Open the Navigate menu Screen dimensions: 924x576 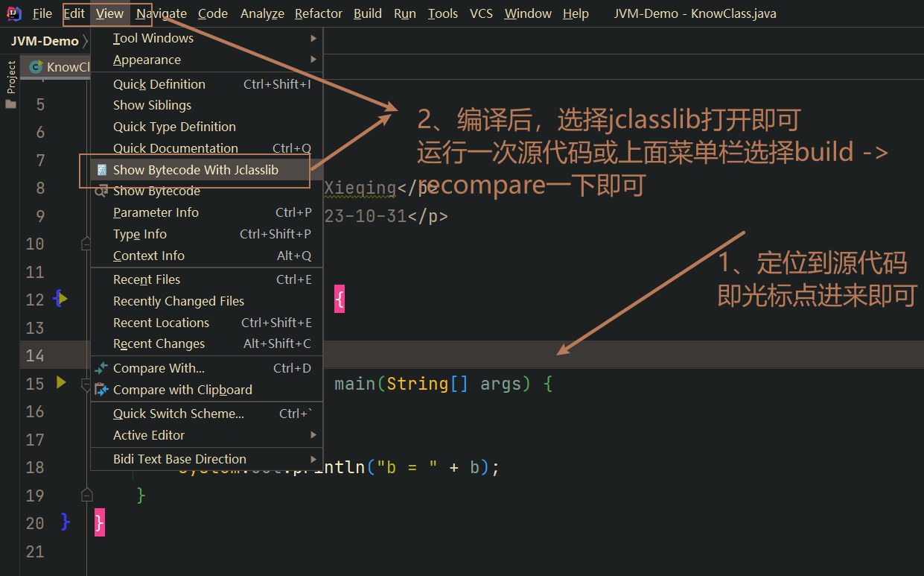coord(162,13)
